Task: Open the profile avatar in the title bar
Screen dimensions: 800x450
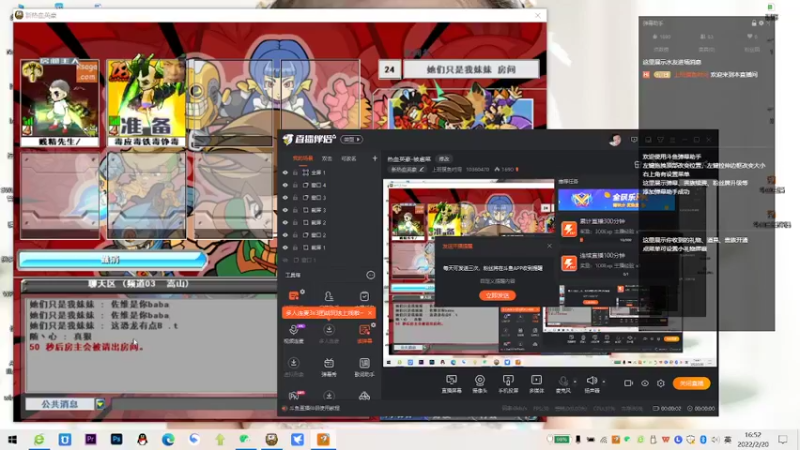Action: (x=615, y=140)
